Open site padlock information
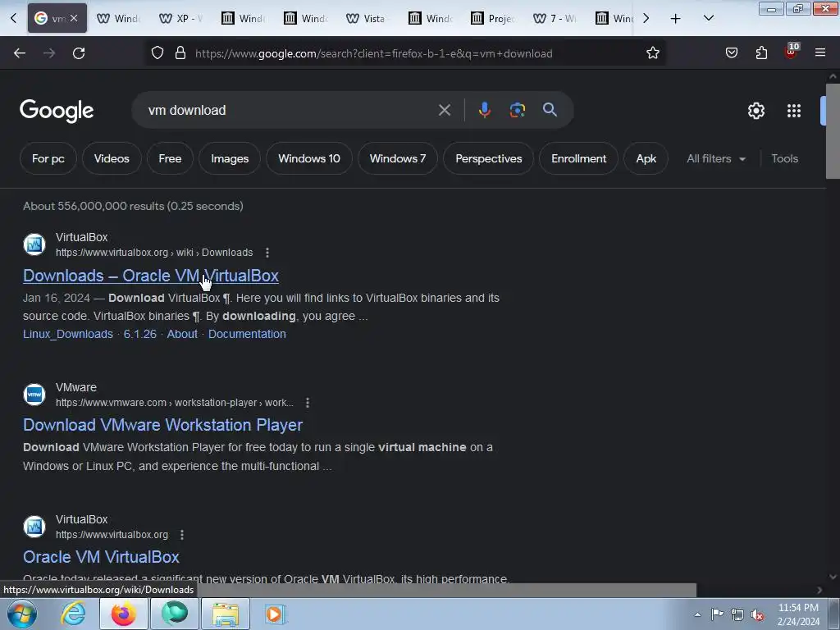The height and width of the screenshot is (630, 840). [x=180, y=53]
